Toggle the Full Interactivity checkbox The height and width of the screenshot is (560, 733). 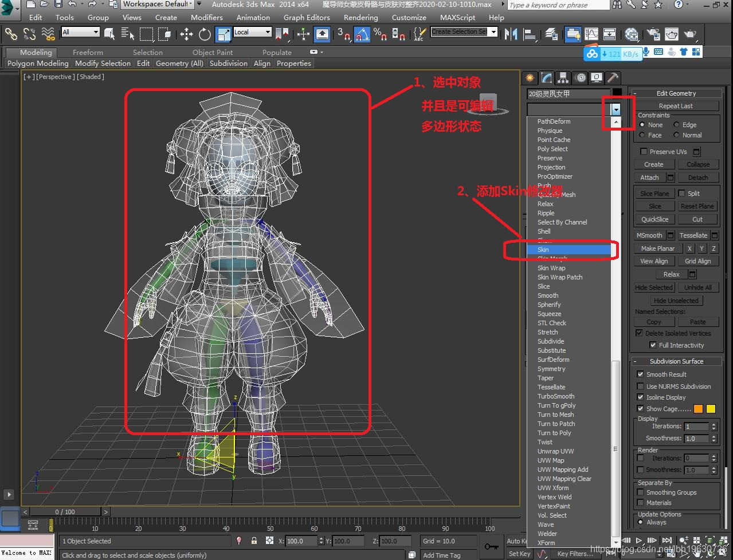(x=653, y=345)
